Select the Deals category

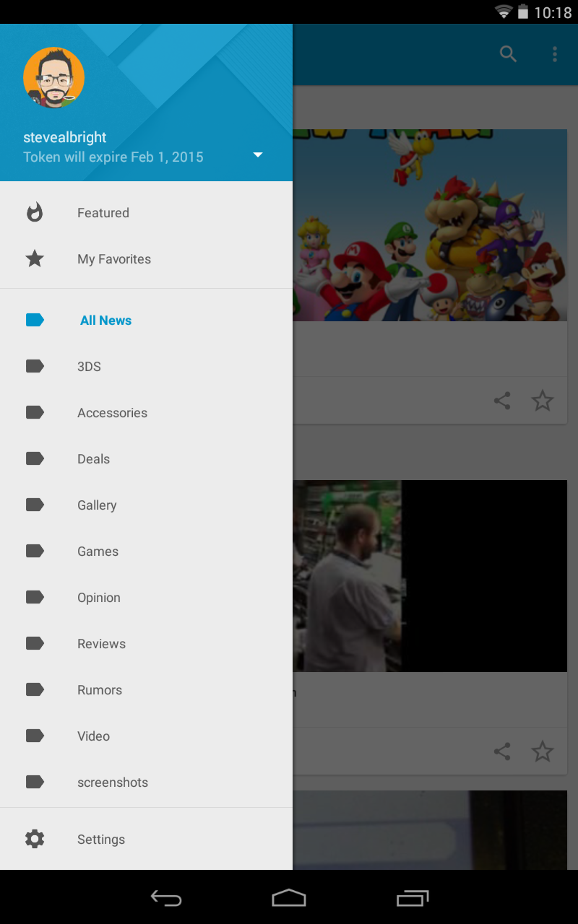(146, 459)
